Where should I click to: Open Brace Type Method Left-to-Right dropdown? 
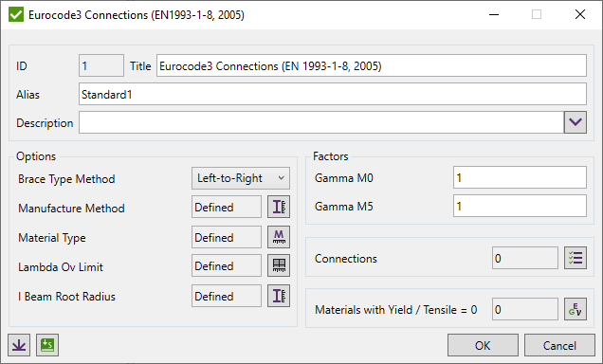(241, 178)
